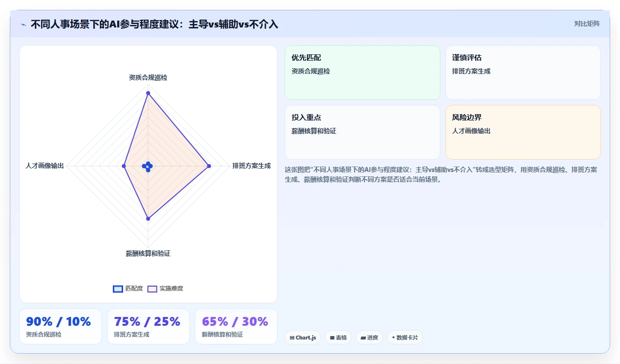Click the radar data point at 人才画像输出 vertex
620x364 pixels.
(x=124, y=167)
